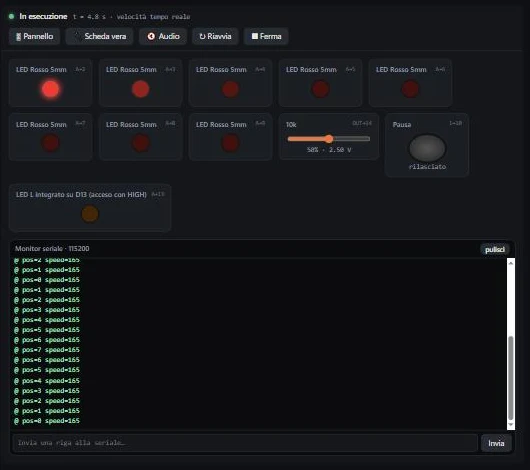Click the serial input field

point(245,443)
